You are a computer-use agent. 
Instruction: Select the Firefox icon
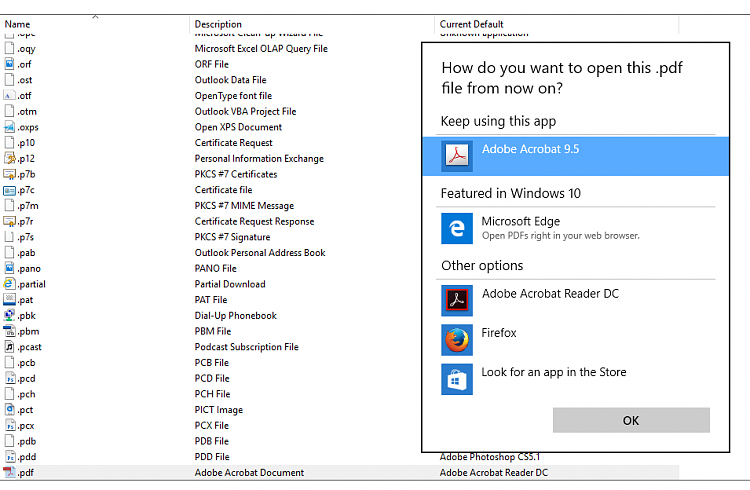pos(457,340)
